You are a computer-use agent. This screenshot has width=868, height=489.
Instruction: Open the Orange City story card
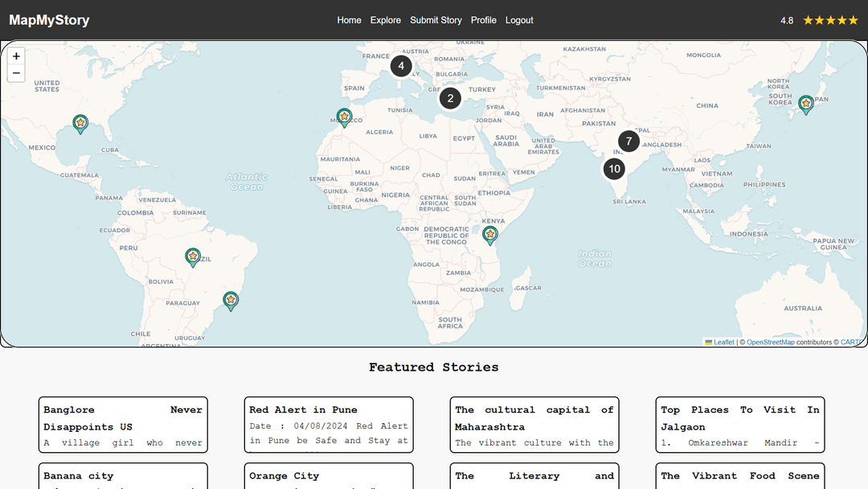[329, 476]
